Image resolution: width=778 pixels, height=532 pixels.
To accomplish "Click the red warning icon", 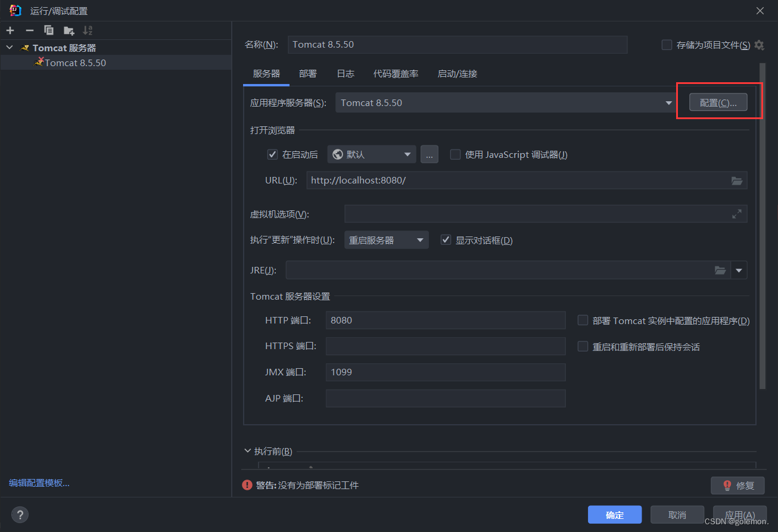I will 247,485.
